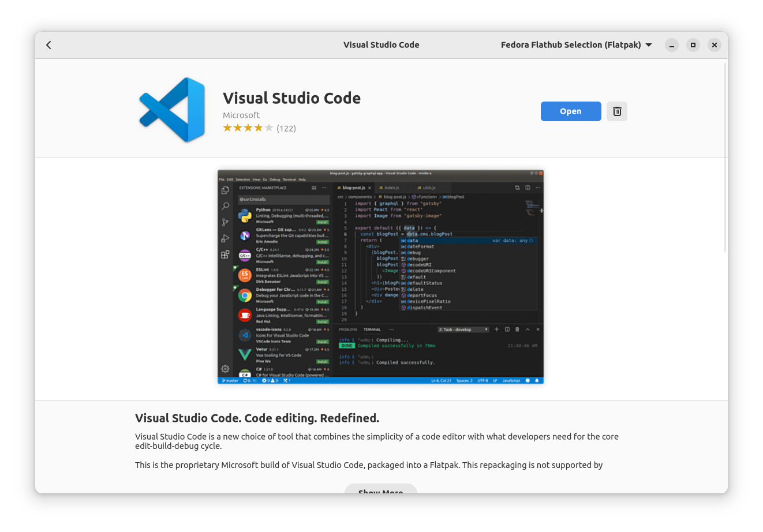The image size is (763, 532).
Task: Open the Fedora Flathub Selection source dropdown
Action: pos(576,45)
